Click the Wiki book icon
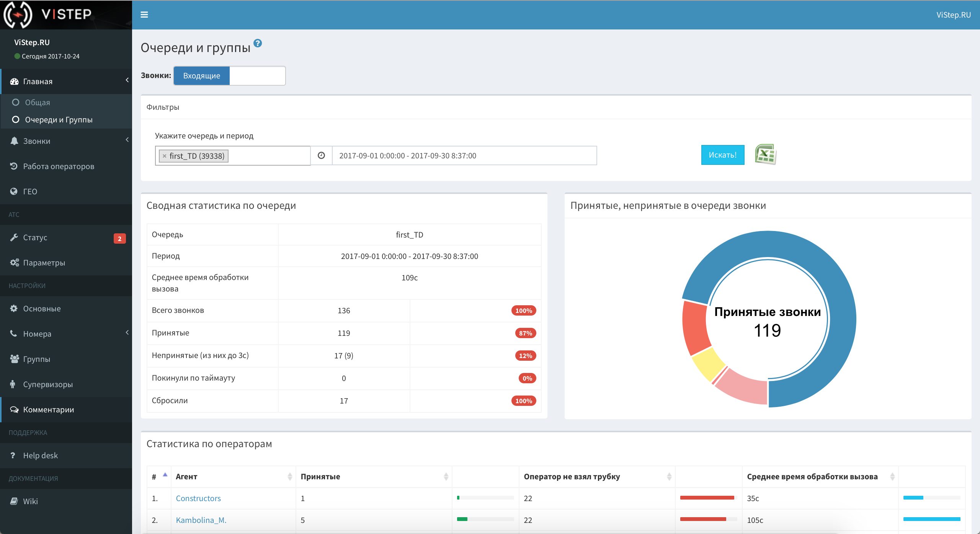Screen dimensions: 980x534 tap(14, 501)
